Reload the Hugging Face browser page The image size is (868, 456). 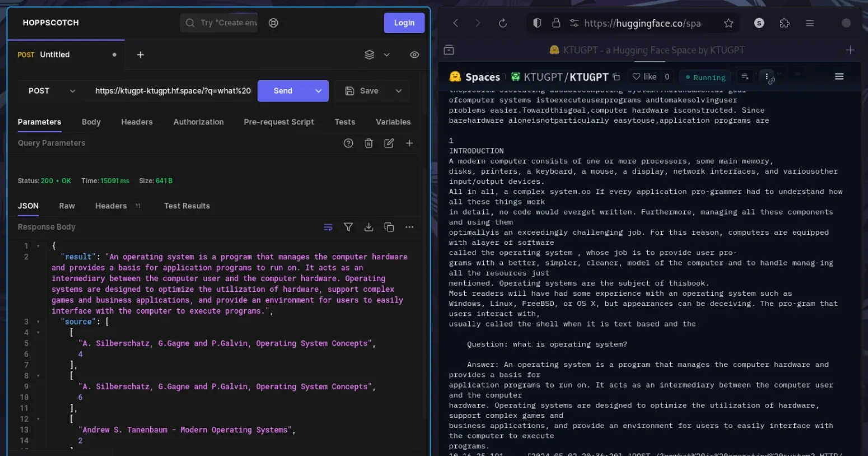click(x=503, y=23)
